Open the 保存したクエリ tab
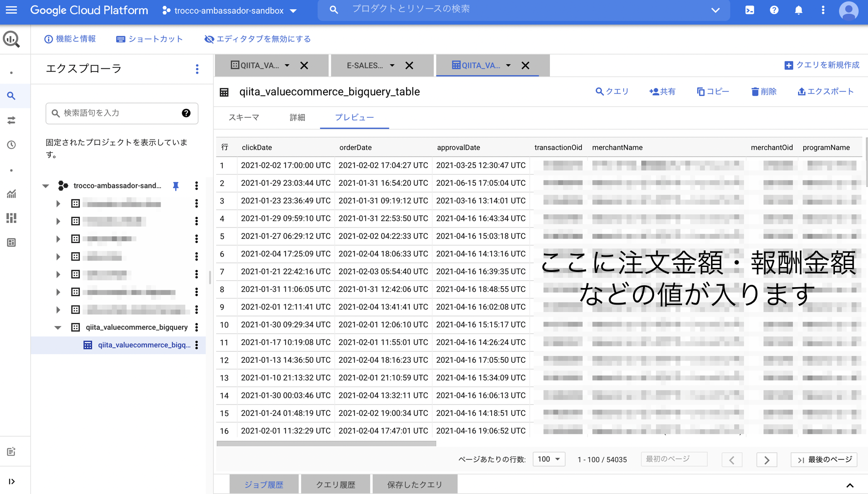Viewport: 868px width, 494px height. pyautogui.click(x=415, y=484)
